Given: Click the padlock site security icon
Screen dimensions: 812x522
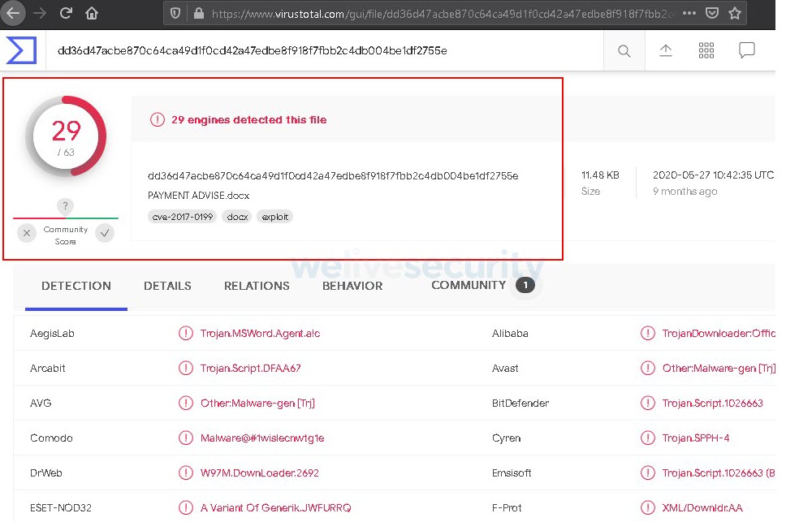Looking at the screenshot, I should [198, 14].
